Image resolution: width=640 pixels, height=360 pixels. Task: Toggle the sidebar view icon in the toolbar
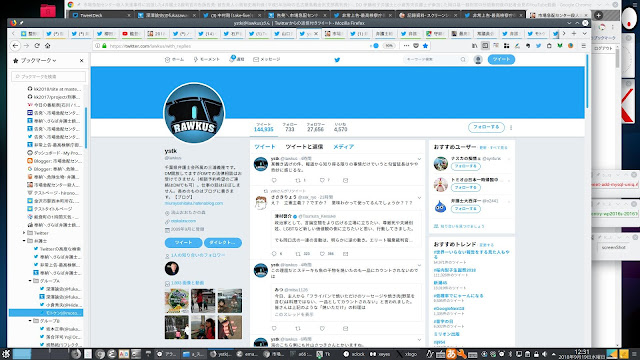(485, 46)
